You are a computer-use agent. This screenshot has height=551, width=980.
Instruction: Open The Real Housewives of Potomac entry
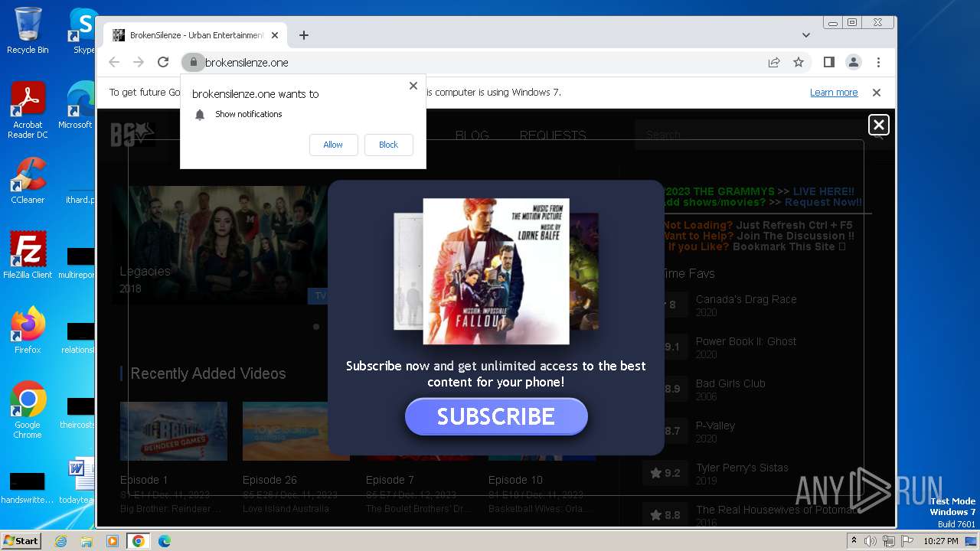(x=776, y=510)
